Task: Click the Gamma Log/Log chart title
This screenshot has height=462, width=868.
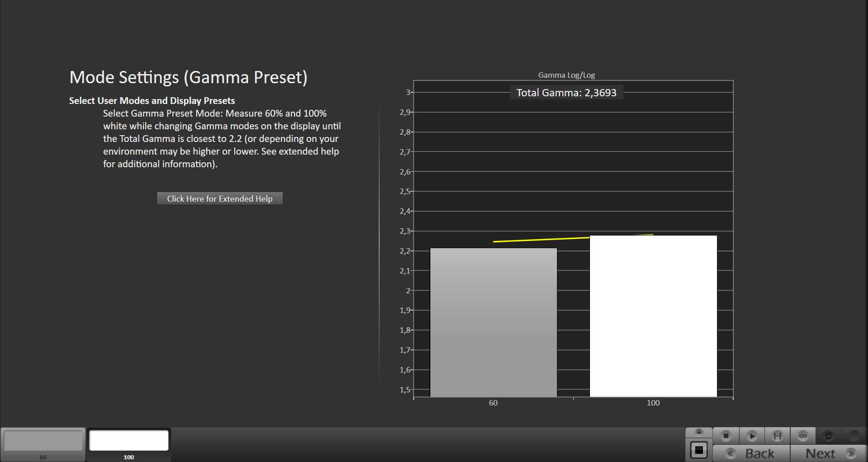Action: (x=566, y=75)
